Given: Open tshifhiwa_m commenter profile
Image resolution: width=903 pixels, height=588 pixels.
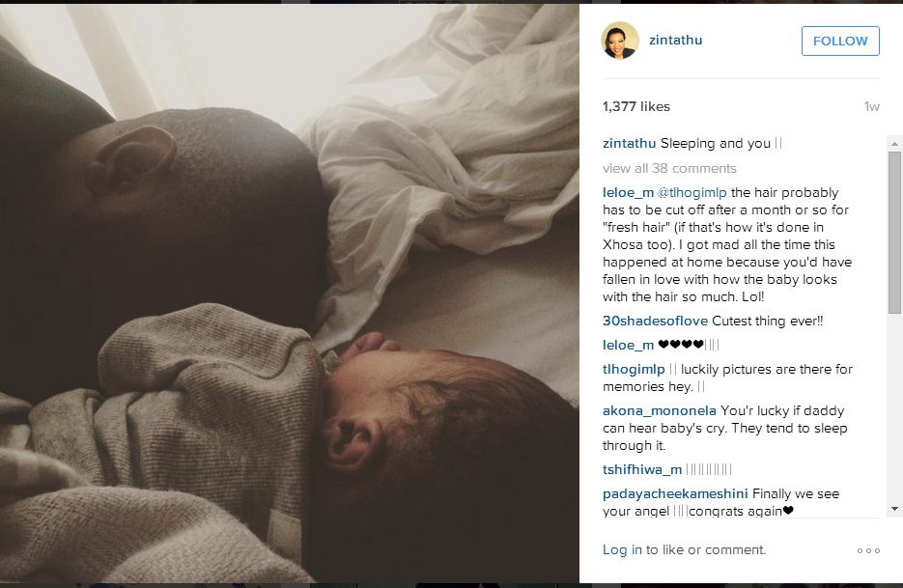Looking at the screenshot, I should 642,469.
